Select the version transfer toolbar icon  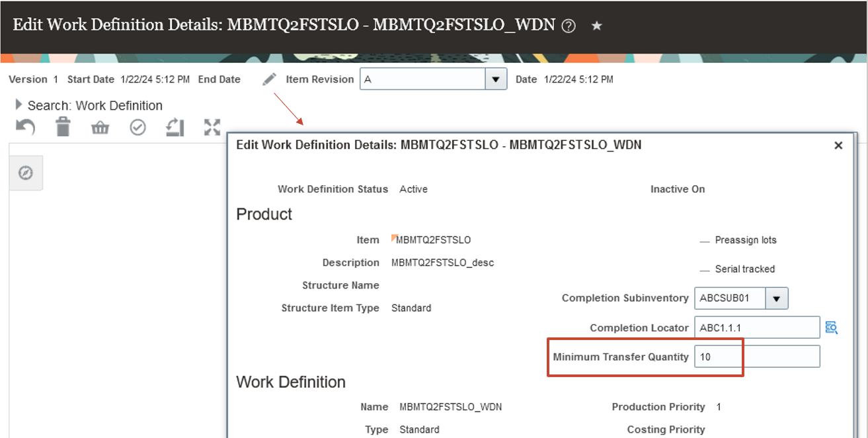pos(175,126)
